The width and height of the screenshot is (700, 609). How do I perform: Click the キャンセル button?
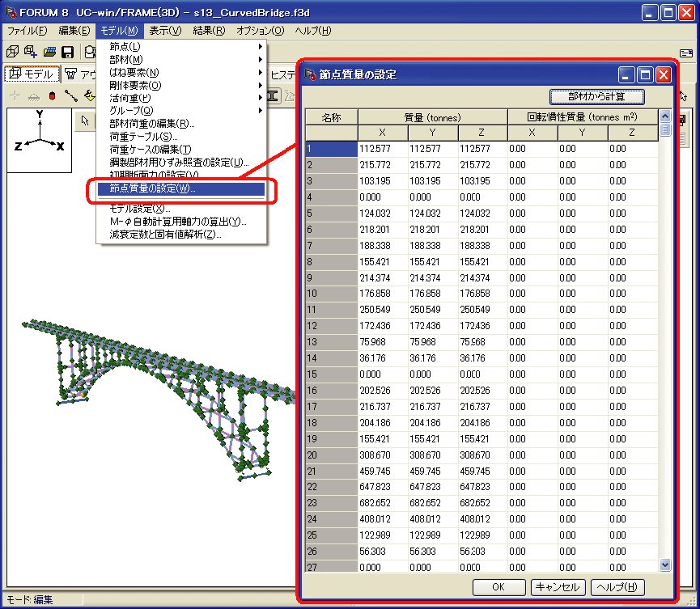(558, 587)
